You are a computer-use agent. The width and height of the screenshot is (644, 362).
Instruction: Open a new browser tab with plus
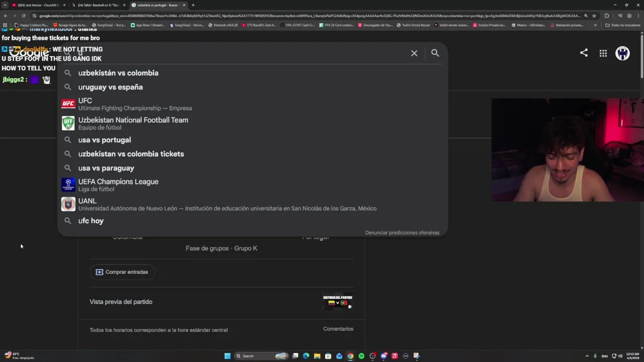tap(193, 5)
